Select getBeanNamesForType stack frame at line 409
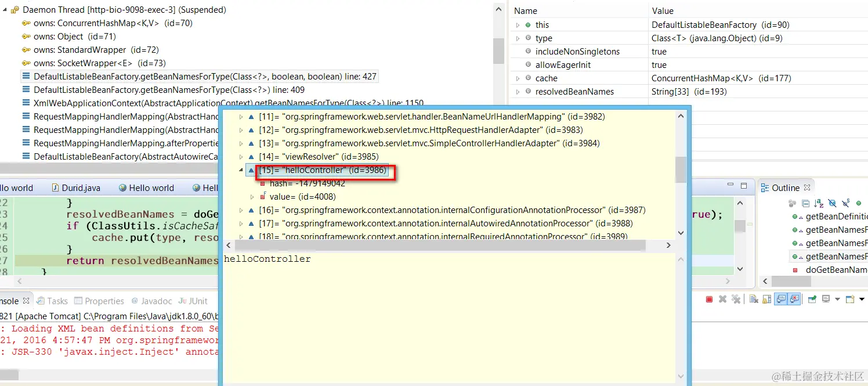The image size is (868, 386). point(163,89)
